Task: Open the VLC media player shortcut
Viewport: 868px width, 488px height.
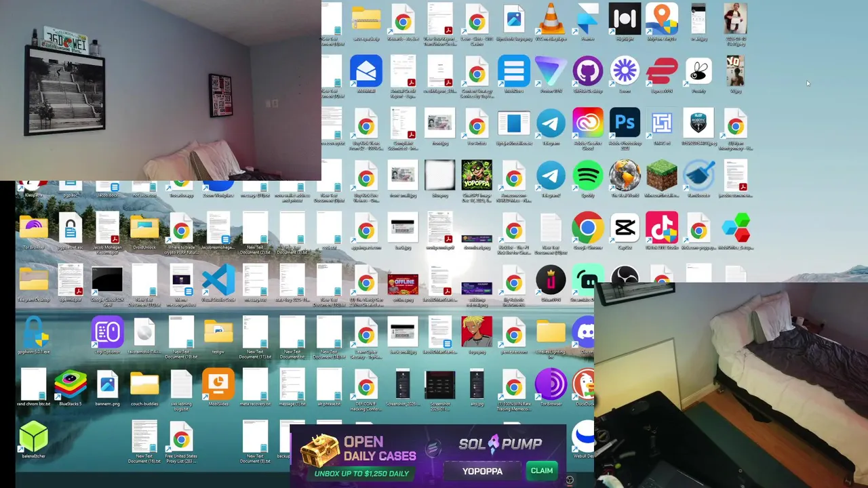Action: (x=551, y=20)
